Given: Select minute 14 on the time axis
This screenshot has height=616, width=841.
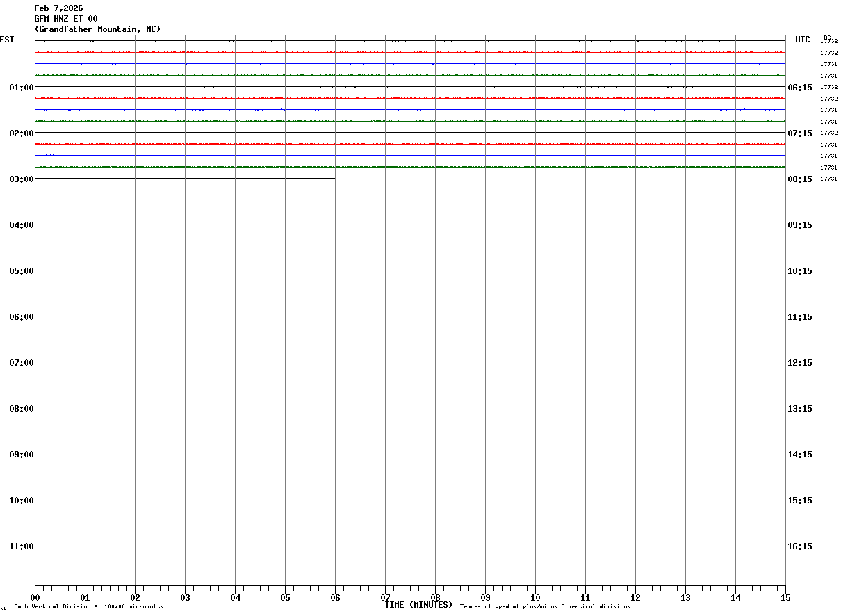Looking at the screenshot, I should [735, 597].
